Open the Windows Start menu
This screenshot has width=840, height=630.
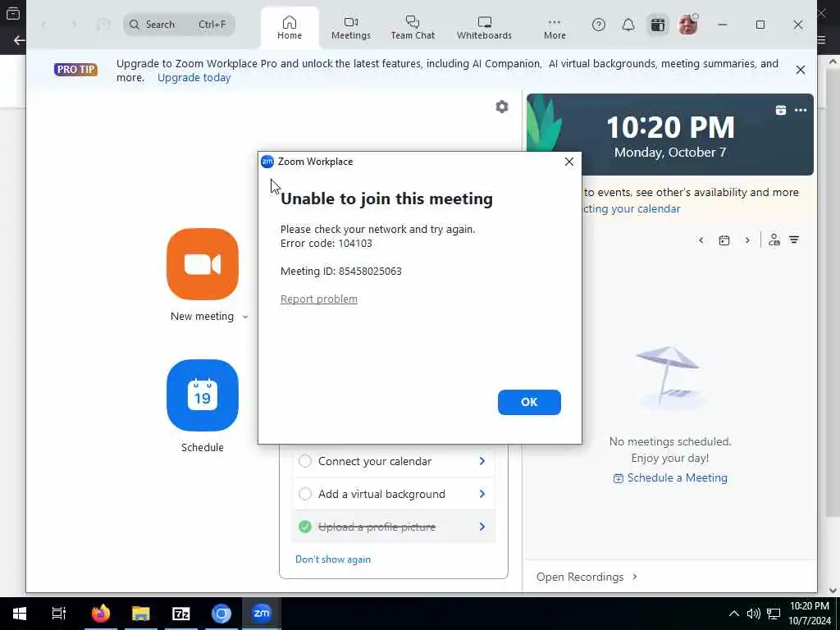pyautogui.click(x=20, y=614)
